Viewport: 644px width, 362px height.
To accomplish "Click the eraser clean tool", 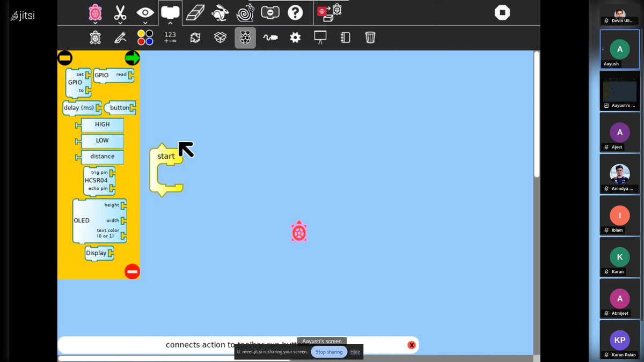I will [195, 12].
